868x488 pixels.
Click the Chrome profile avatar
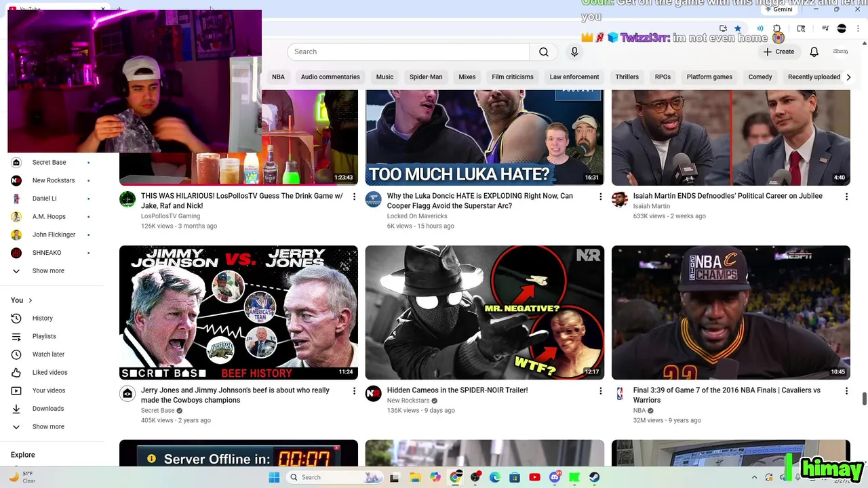pyautogui.click(x=842, y=28)
